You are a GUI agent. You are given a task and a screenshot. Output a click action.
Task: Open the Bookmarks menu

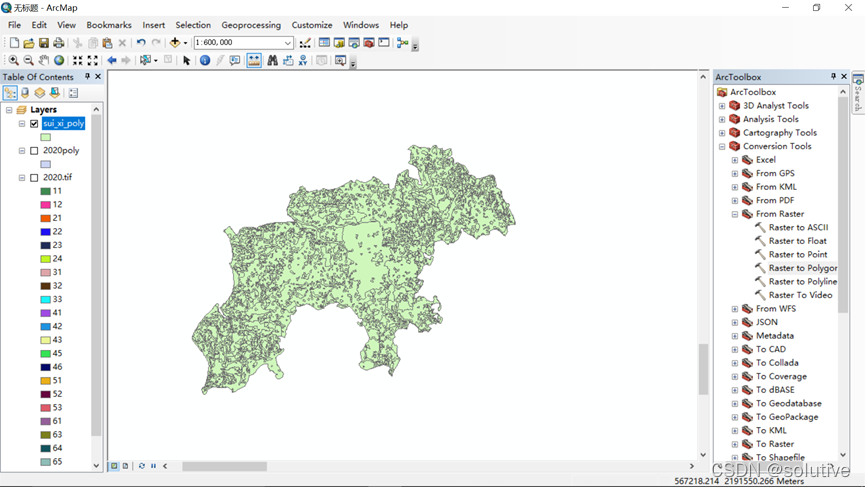click(109, 25)
